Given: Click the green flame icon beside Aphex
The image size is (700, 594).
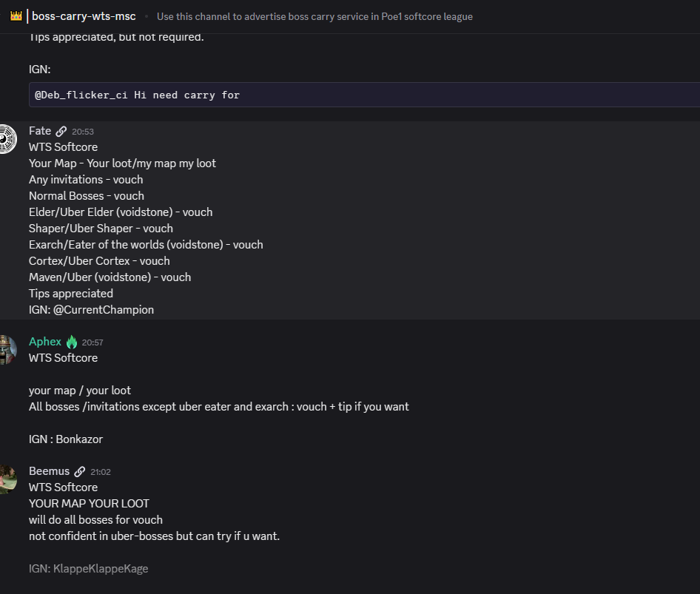Looking at the screenshot, I should tap(72, 342).
